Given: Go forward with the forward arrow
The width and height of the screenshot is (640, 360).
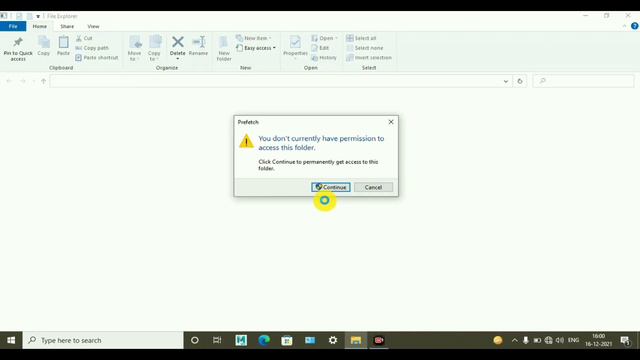Looking at the screenshot, I should 23,81.
